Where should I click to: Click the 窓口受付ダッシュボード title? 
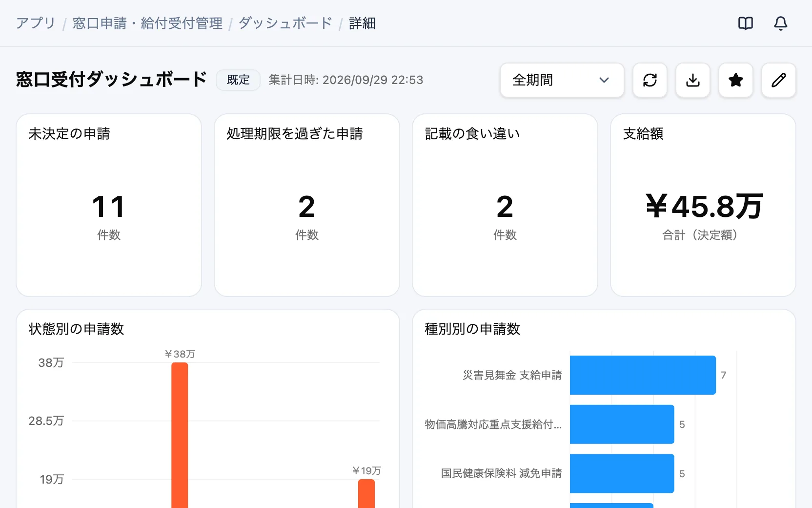[111, 79]
